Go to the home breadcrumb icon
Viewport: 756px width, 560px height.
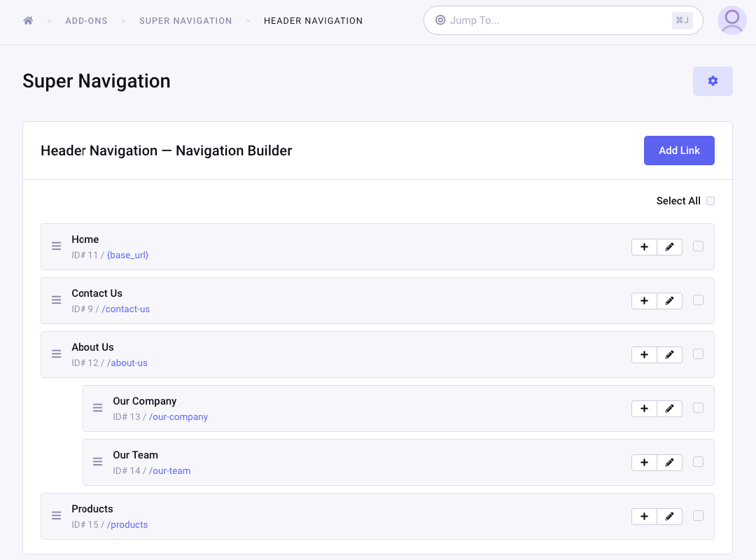point(28,20)
